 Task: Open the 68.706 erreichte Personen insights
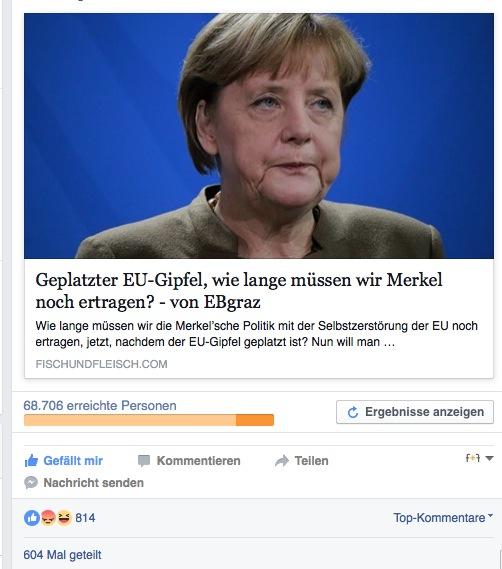coord(100,405)
